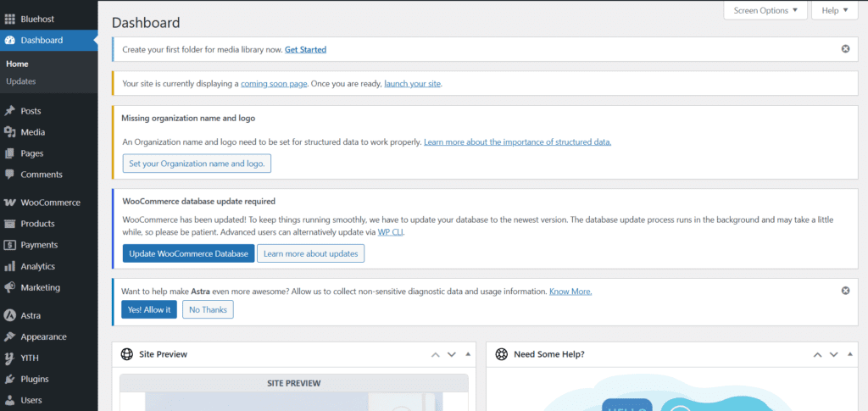This screenshot has width=868, height=411.
Task: Click the YITH logo icon
Action: click(9, 358)
